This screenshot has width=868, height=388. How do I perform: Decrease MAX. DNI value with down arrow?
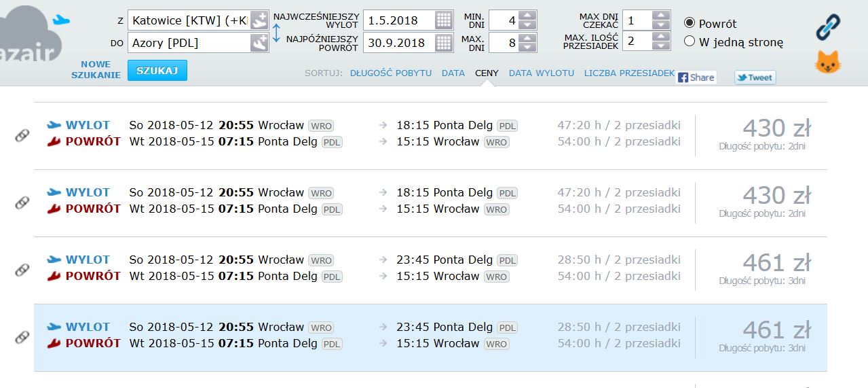pos(529,48)
